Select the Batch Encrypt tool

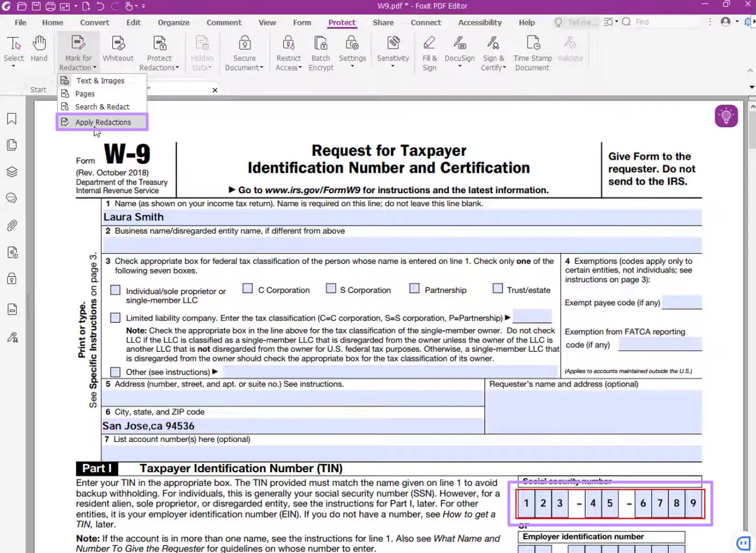click(x=320, y=51)
